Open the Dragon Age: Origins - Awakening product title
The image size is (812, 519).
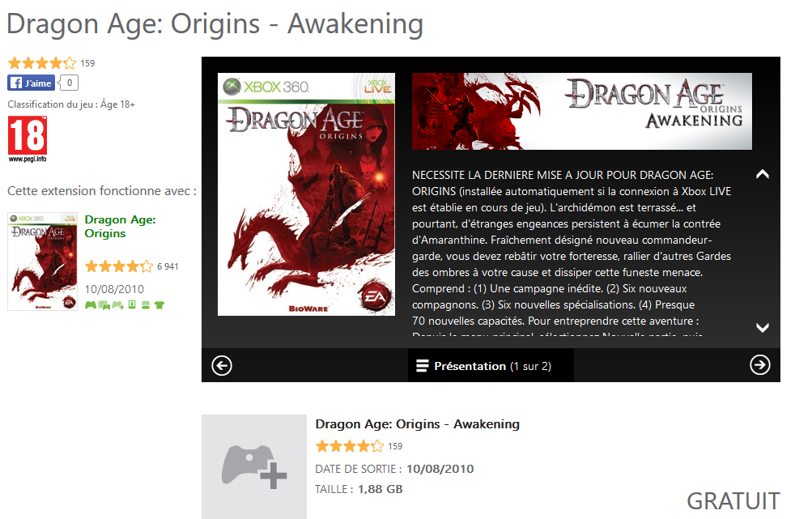tap(418, 423)
